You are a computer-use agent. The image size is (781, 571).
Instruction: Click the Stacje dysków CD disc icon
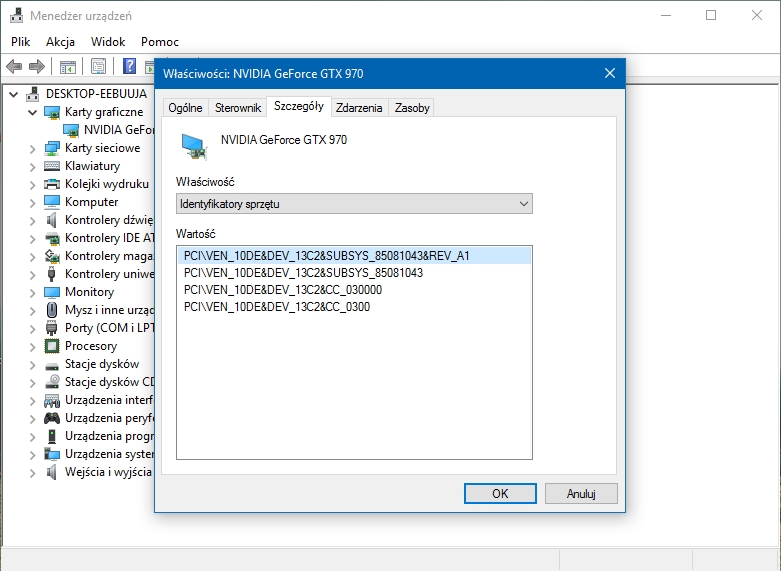tap(52, 382)
